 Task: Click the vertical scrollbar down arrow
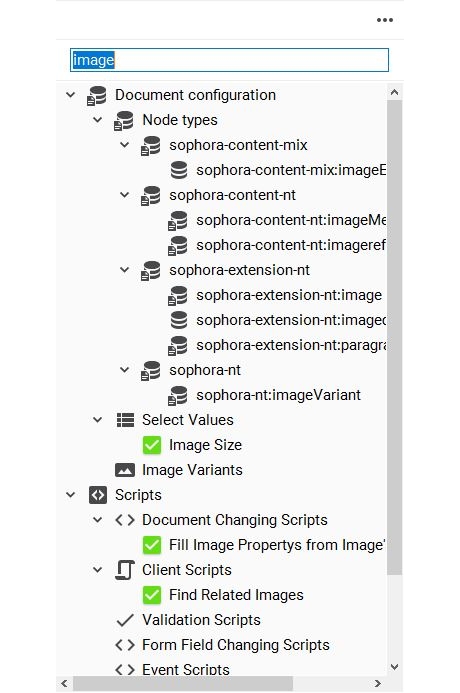[x=395, y=666]
